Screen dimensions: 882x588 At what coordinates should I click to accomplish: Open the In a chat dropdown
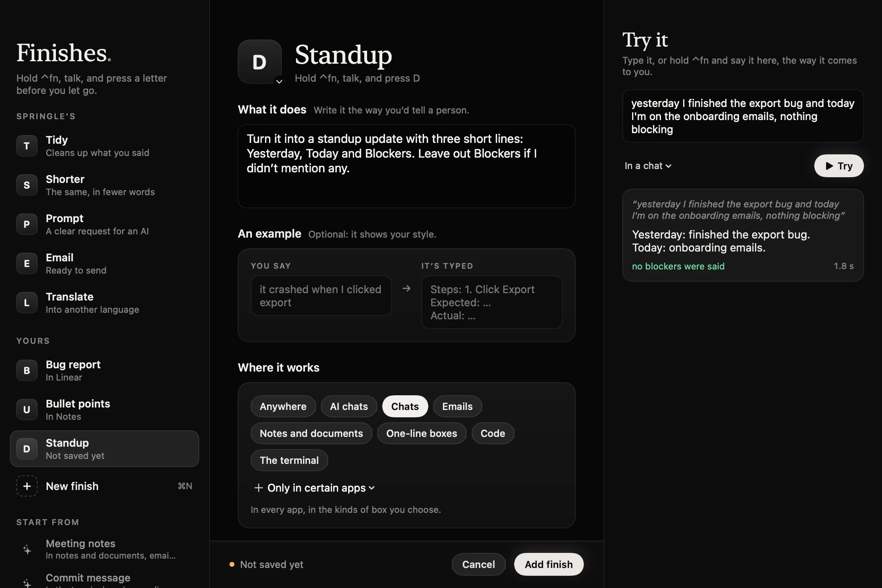(x=648, y=166)
